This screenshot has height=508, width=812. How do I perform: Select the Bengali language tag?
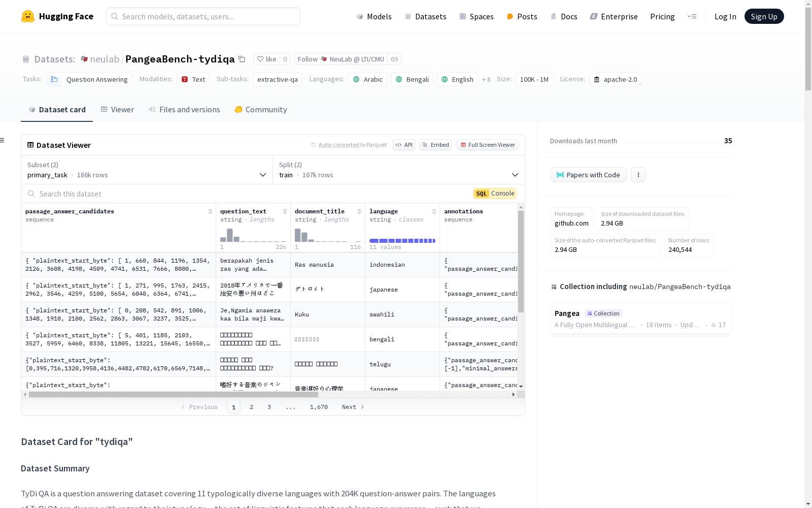pos(412,79)
